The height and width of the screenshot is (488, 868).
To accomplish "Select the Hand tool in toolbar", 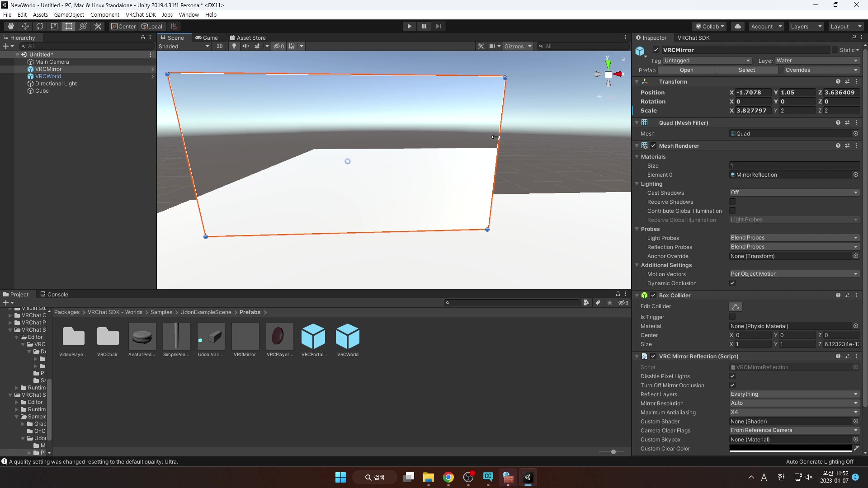I will 11,26.
